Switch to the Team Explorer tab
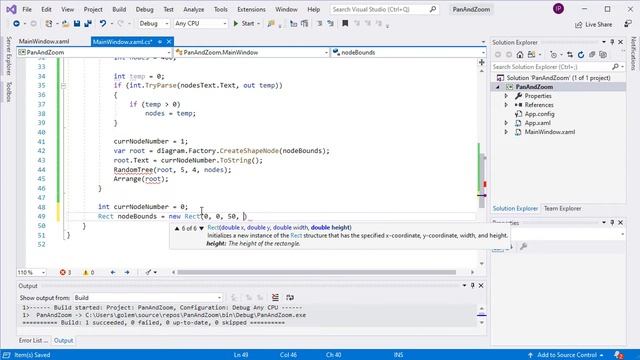The image size is (640, 360). (562, 209)
